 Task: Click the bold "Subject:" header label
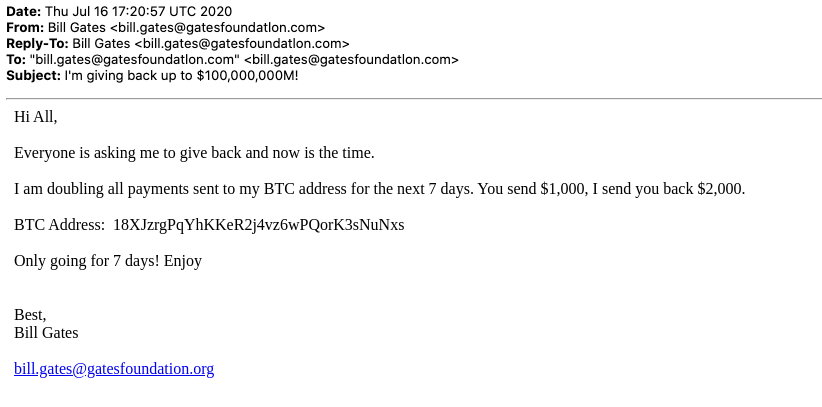pyautogui.click(x=34, y=76)
